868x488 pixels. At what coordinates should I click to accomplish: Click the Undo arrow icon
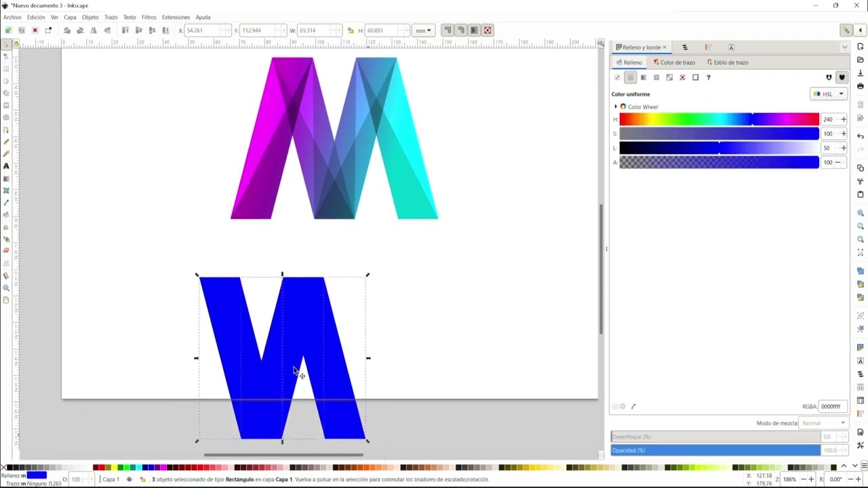pyautogui.click(x=861, y=136)
